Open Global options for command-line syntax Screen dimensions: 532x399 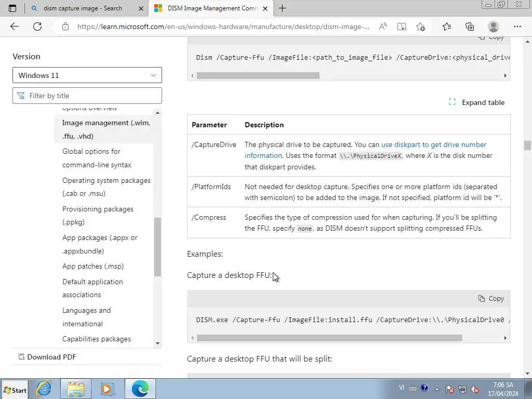tap(97, 158)
